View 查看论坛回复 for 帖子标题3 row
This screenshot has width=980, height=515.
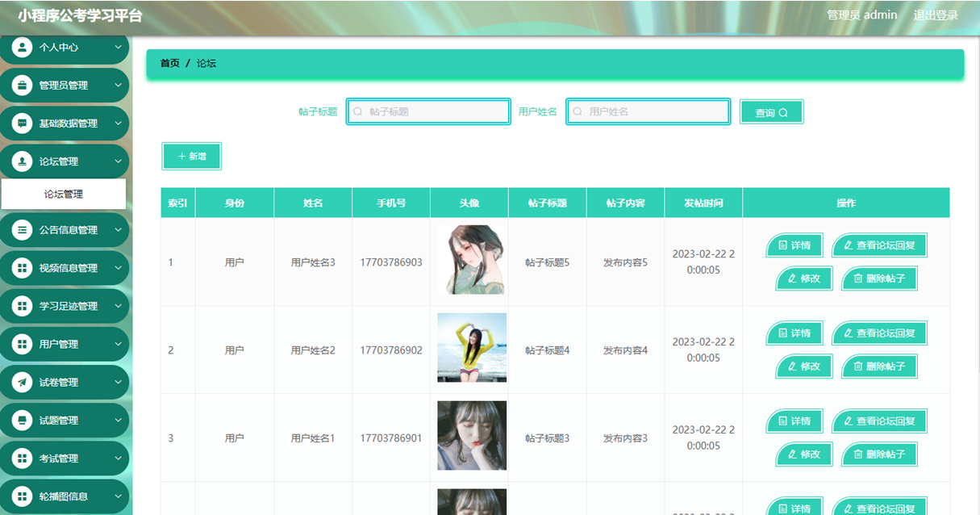click(879, 421)
